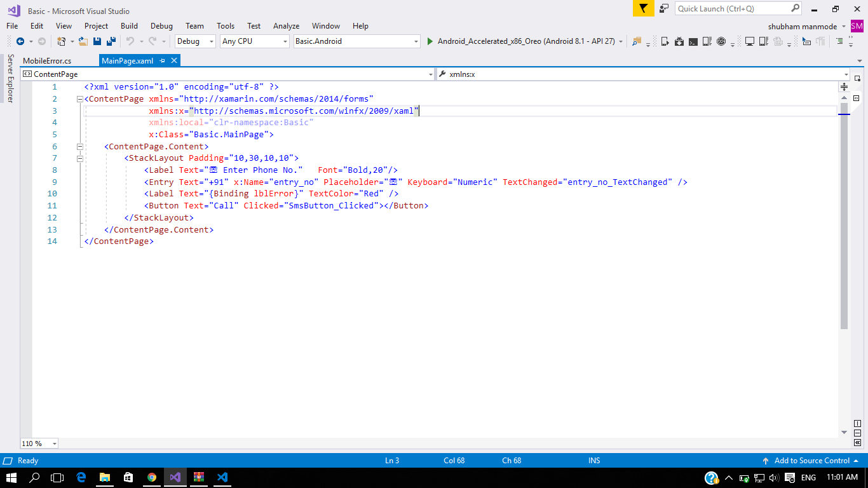This screenshot has width=868, height=488.
Task: Open the Any CPU platform dropdown
Action: [x=283, y=41]
